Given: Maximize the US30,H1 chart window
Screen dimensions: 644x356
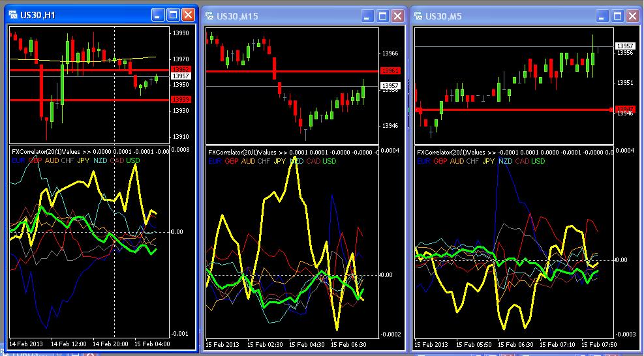Looking at the screenshot, I should pyautogui.click(x=173, y=15).
